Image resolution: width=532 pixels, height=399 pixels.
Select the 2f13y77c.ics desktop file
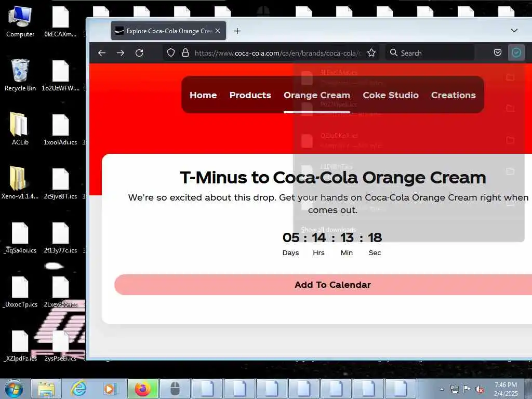[60, 238]
